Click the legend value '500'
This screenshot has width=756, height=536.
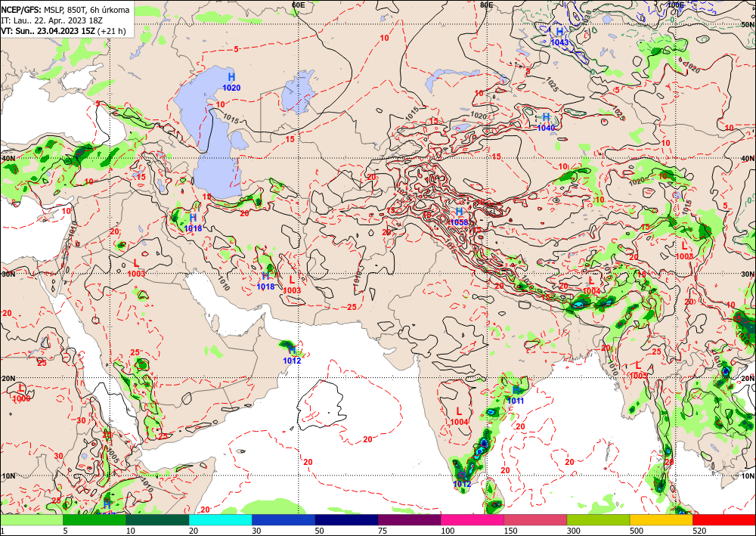tap(637, 531)
